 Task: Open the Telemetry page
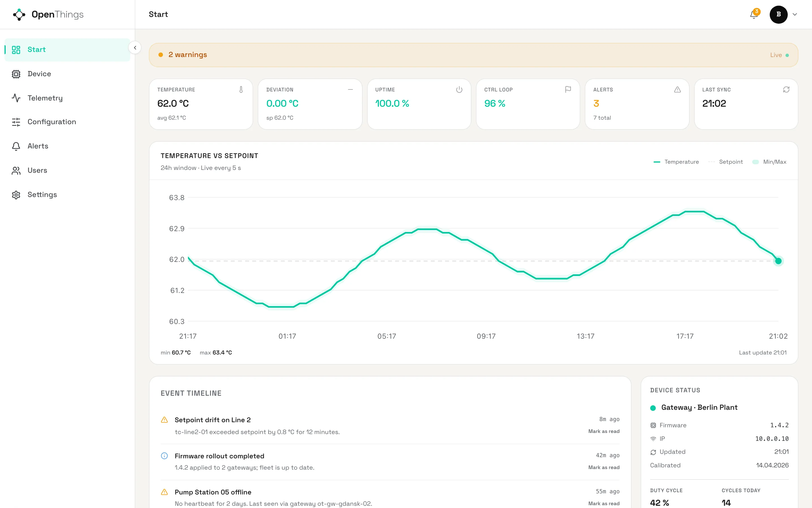(x=67, y=98)
